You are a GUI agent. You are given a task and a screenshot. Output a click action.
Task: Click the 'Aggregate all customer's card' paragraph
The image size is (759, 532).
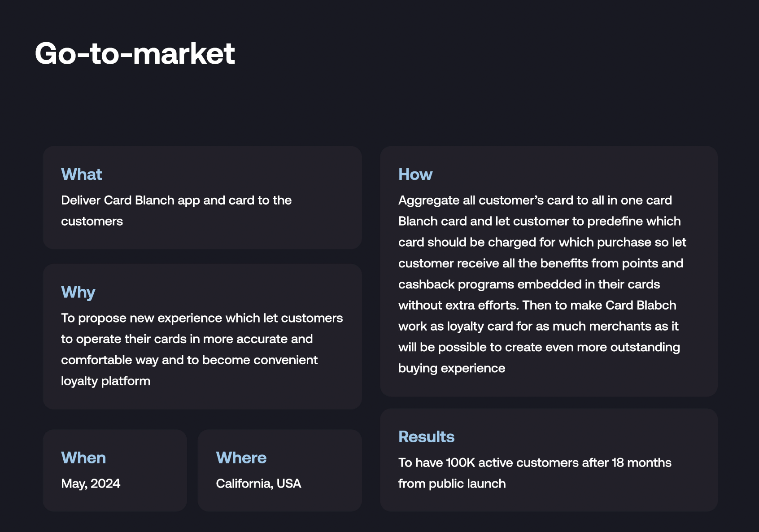tap(542, 284)
